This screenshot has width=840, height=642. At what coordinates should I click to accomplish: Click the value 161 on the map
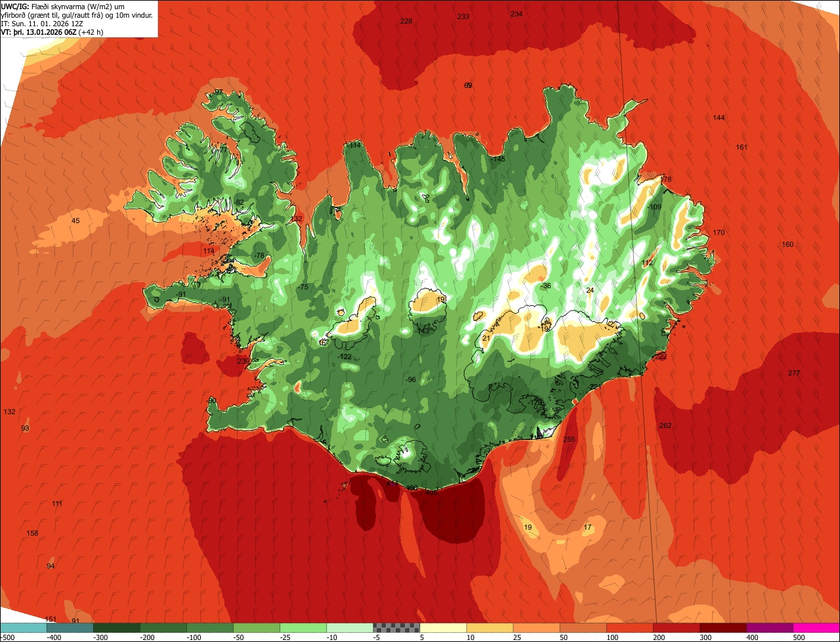click(x=742, y=147)
